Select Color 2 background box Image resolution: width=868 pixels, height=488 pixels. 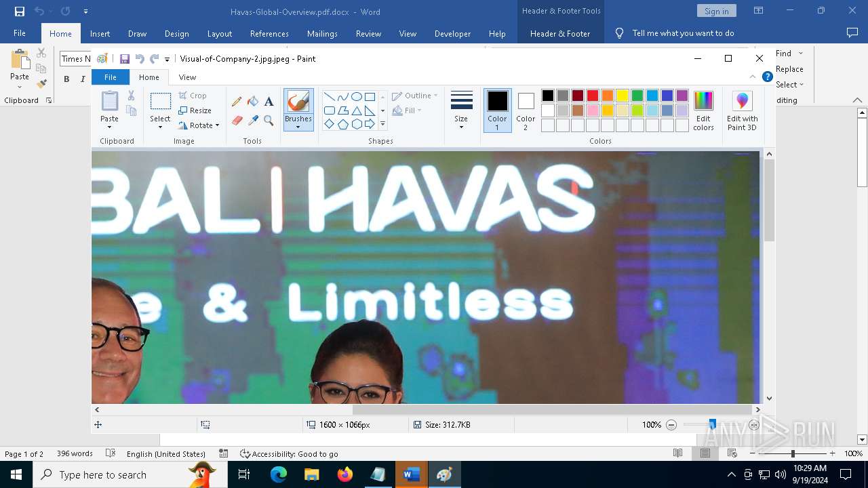point(526,110)
